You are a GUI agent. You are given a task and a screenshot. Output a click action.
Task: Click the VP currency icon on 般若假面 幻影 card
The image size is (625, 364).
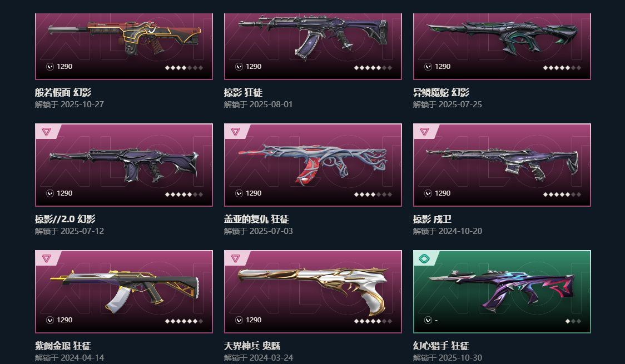(x=50, y=67)
